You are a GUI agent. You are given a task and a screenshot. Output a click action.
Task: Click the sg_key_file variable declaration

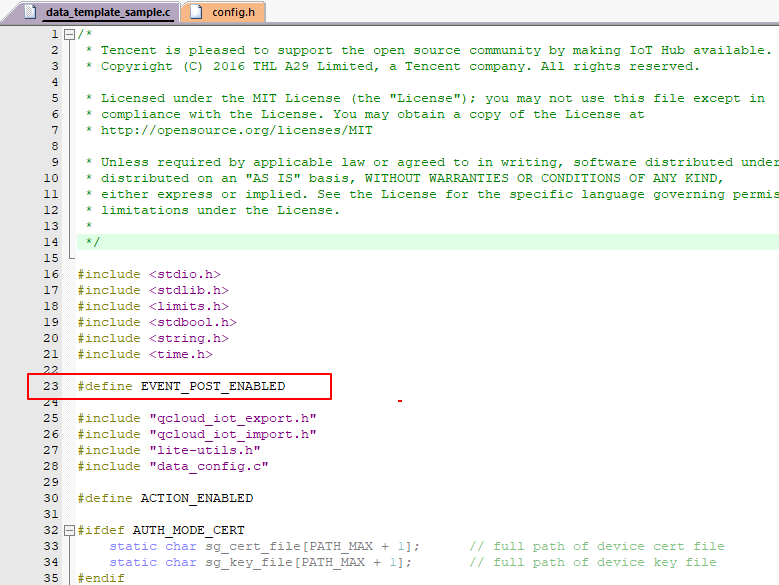[x=261, y=562]
